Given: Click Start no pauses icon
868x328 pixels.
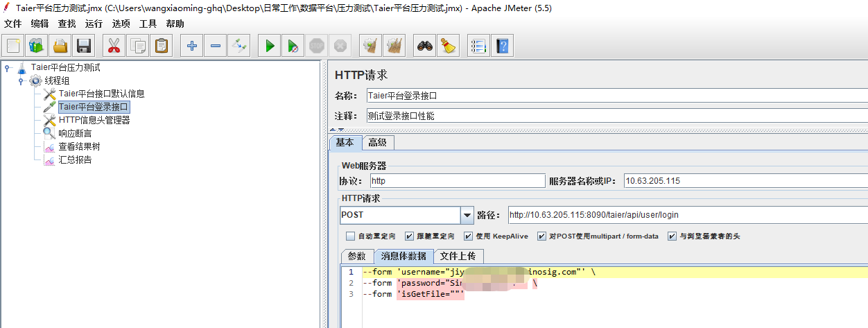Looking at the screenshot, I should (x=293, y=46).
